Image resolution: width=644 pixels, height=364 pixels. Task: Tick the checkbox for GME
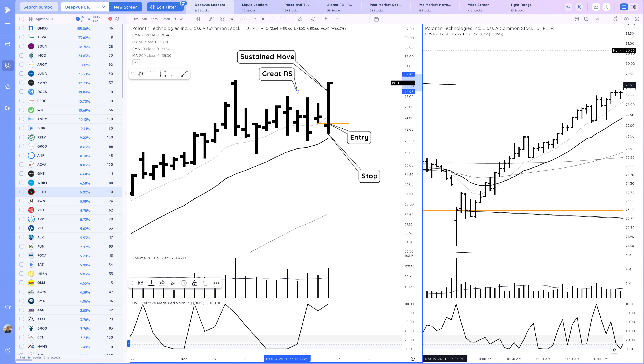pyautogui.click(x=22, y=173)
